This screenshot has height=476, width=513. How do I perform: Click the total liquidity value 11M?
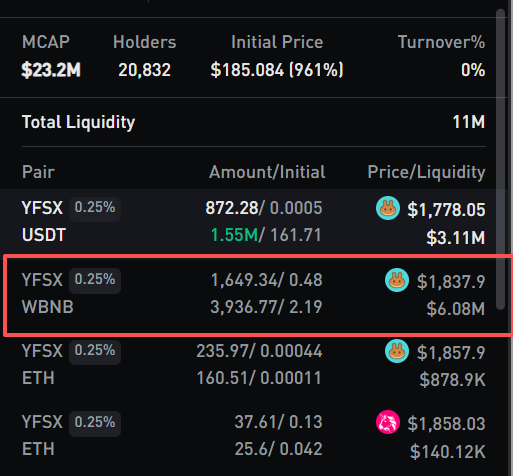[x=469, y=122]
